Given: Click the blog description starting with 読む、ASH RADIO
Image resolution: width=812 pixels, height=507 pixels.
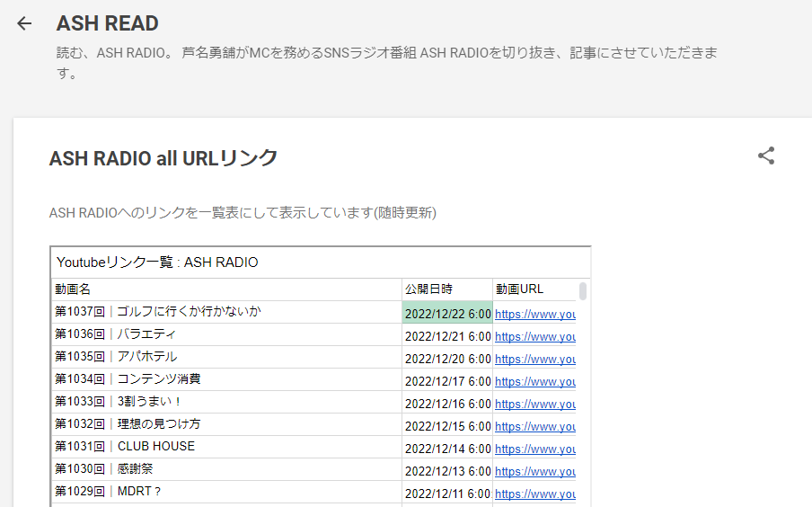Looking at the screenshot, I should click(x=387, y=63).
